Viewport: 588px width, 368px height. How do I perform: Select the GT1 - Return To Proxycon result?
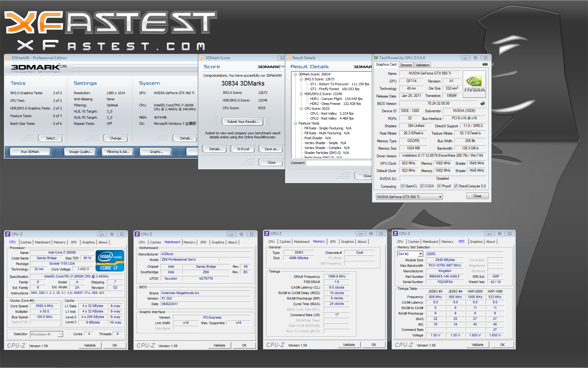(x=340, y=84)
